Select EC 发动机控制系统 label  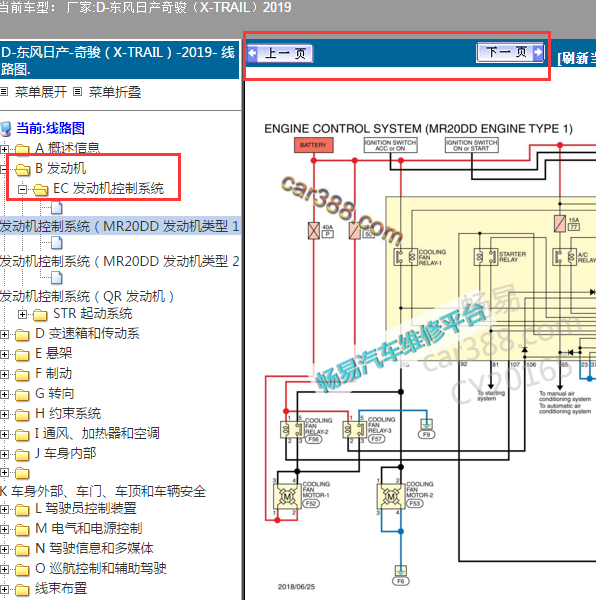[x=109, y=188]
